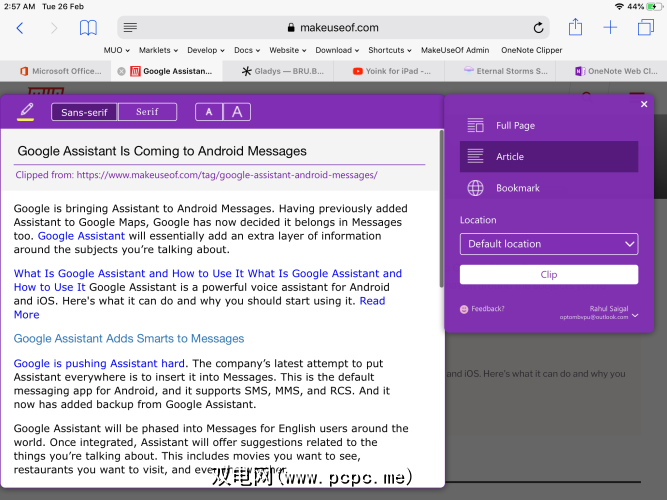Image resolution: width=667 pixels, height=500 pixels.
Task: Expand the Marklets favorites folder
Action: pyautogui.click(x=158, y=50)
